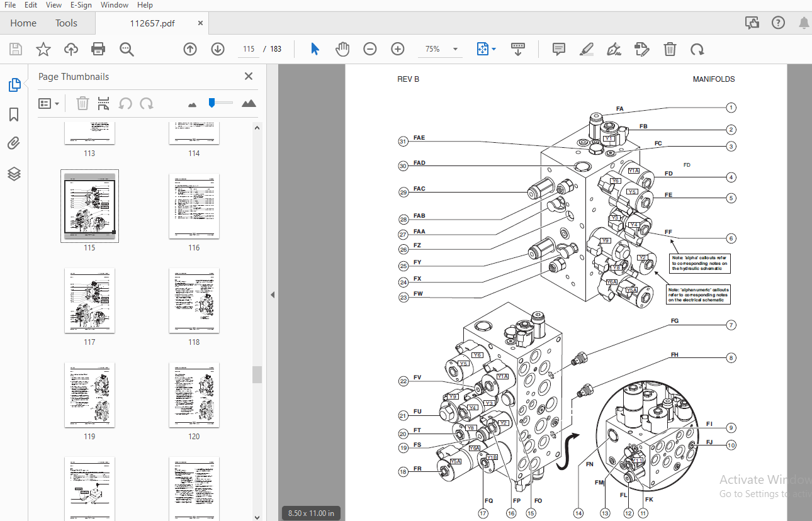Select the page 116 thumbnail
Viewport: 812px width, 521px height.
click(x=194, y=206)
